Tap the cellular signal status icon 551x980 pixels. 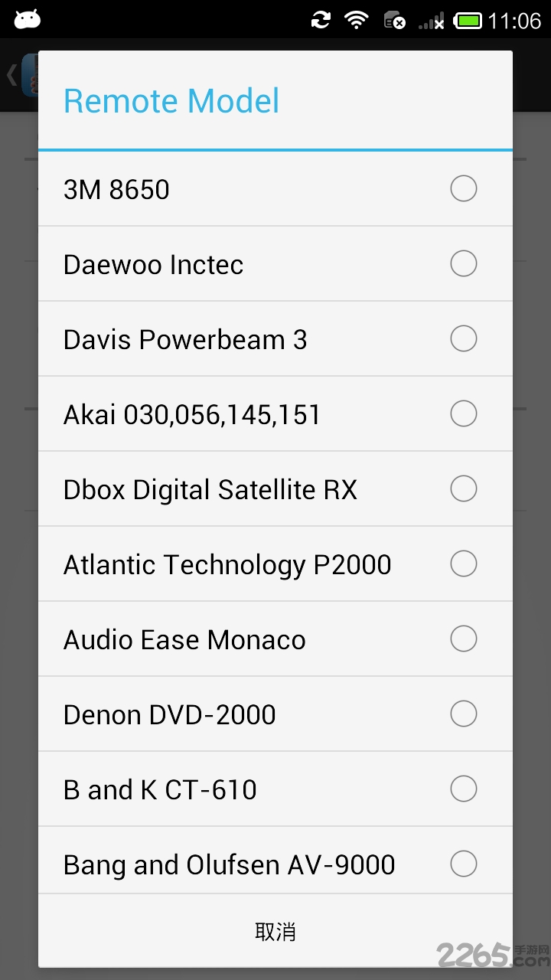pos(432,21)
